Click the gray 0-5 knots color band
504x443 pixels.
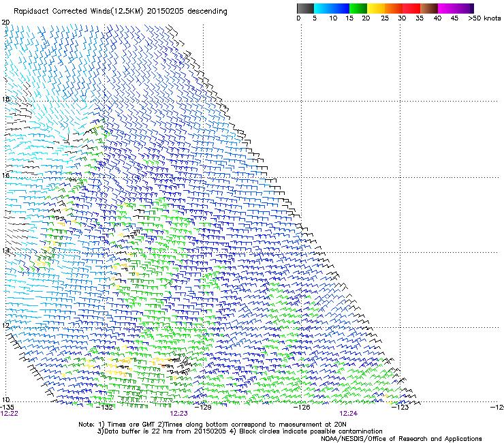tap(305, 8)
